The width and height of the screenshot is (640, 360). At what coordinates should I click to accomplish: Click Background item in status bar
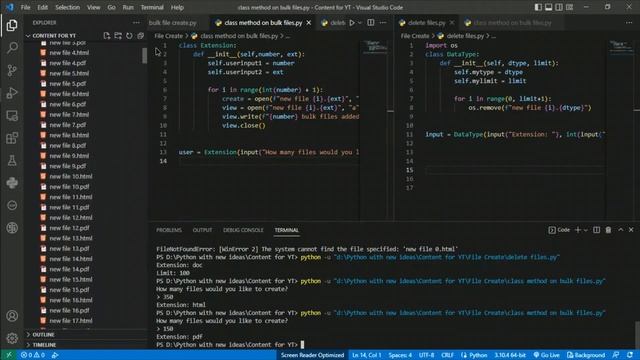[x=586, y=355]
